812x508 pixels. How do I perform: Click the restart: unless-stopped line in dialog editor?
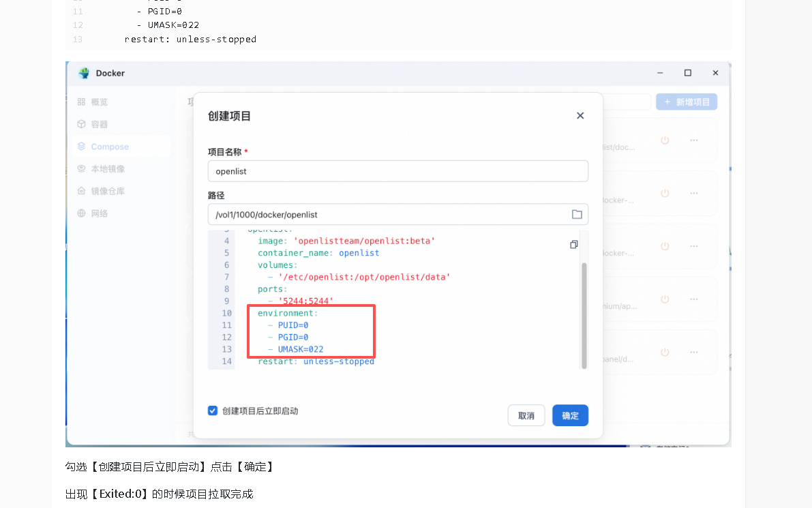point(316,361)
